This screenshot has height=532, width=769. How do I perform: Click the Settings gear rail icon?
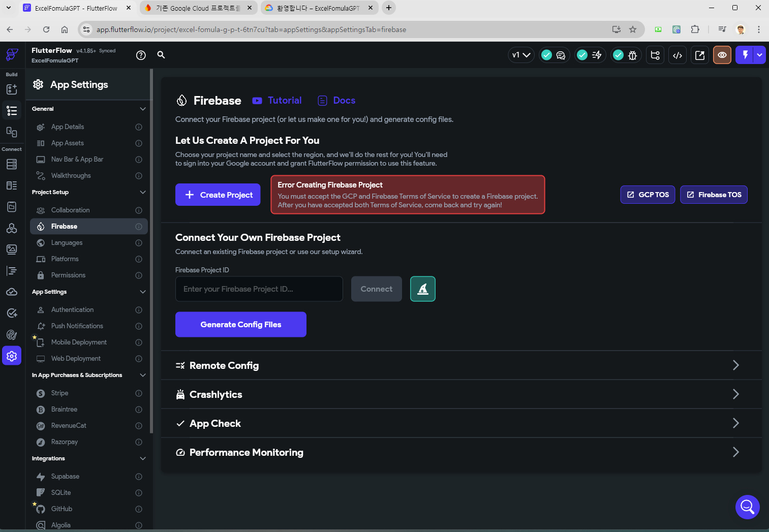click(x=12, y=356)
